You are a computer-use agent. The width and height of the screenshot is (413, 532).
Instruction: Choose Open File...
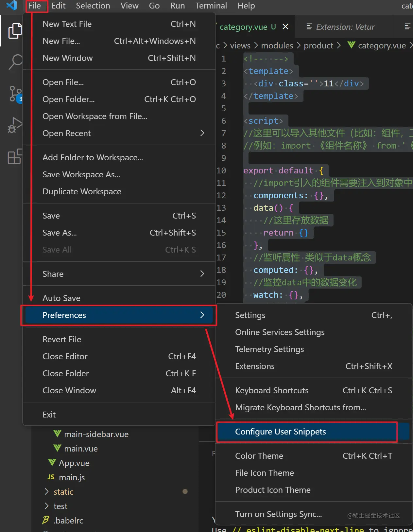[x=119, y=82]
